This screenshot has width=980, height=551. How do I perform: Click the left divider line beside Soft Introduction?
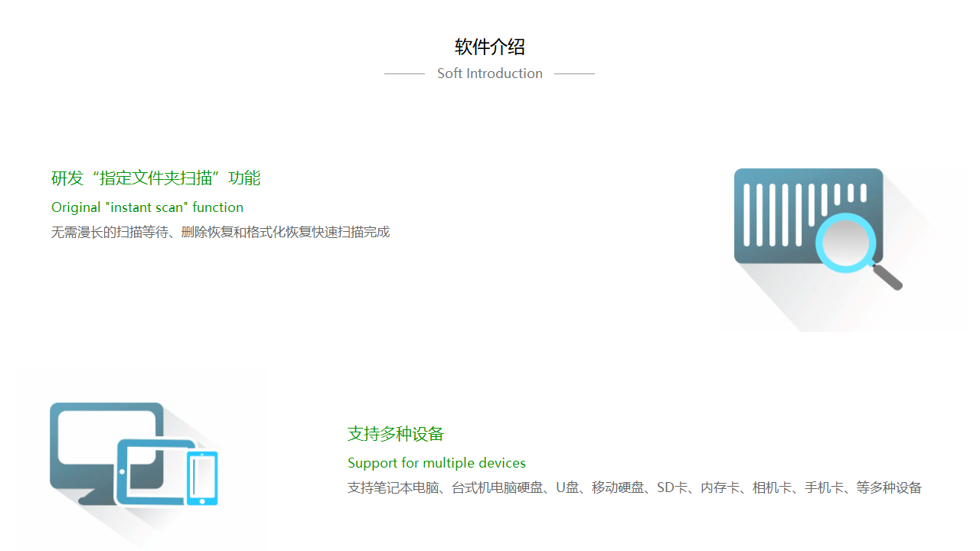click(404, 73)
